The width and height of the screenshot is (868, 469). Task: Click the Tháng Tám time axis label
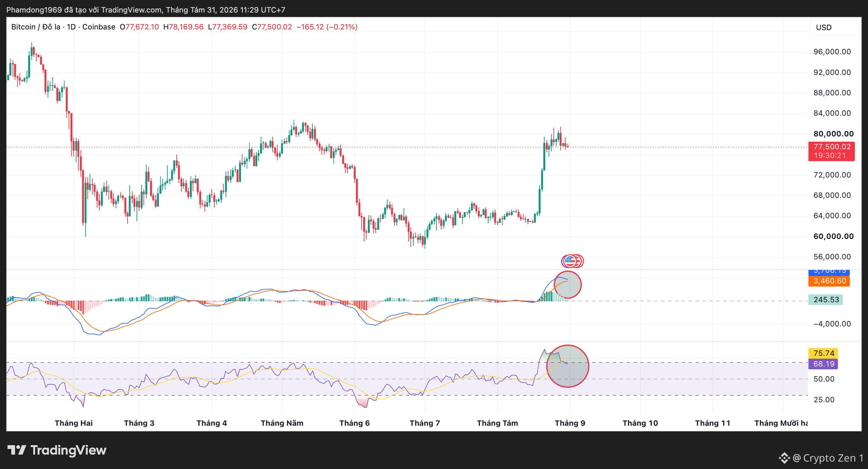click(x=497, y=423)
